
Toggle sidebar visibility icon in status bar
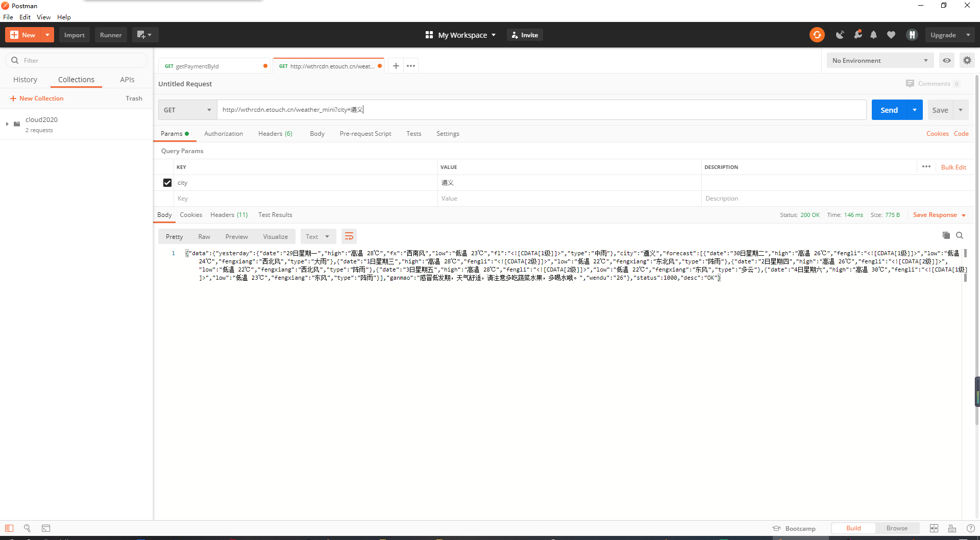pos(9,528)
